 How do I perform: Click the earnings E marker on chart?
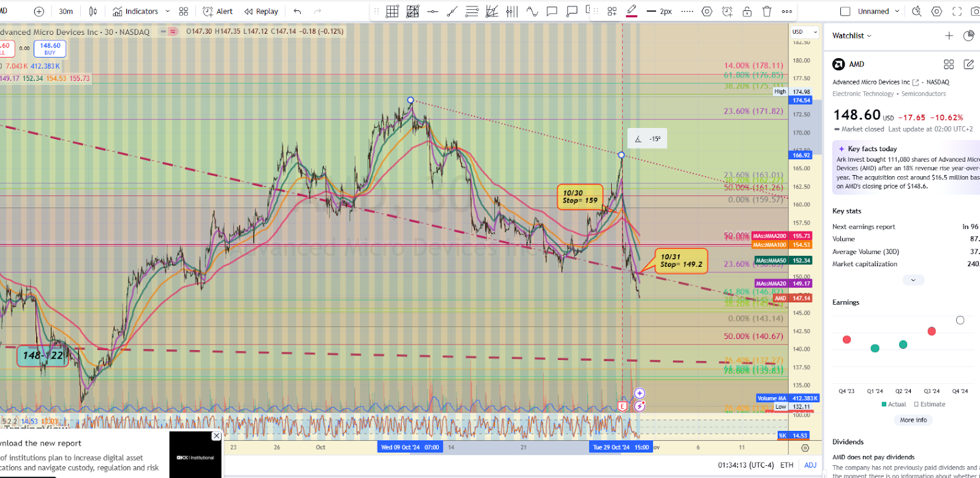(622, 406)
